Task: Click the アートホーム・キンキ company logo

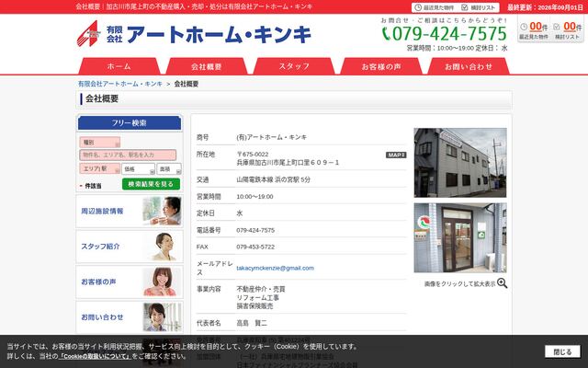Action: point(194,34)
